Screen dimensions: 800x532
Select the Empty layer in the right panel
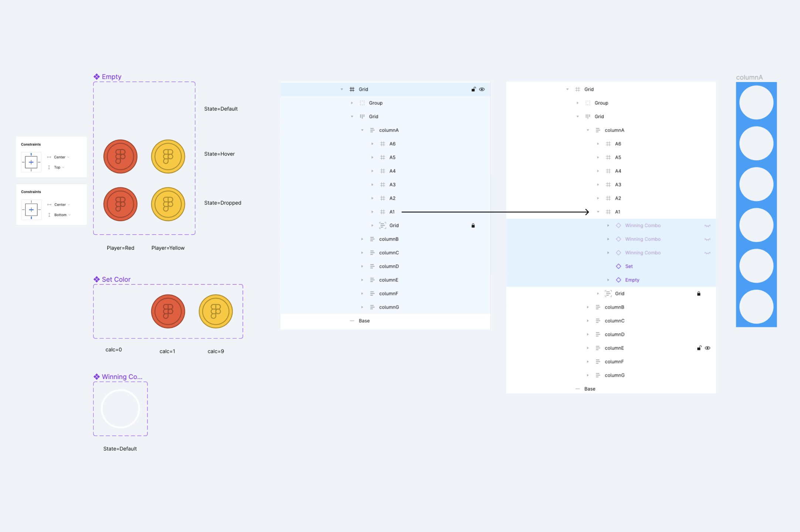(632, 280)
